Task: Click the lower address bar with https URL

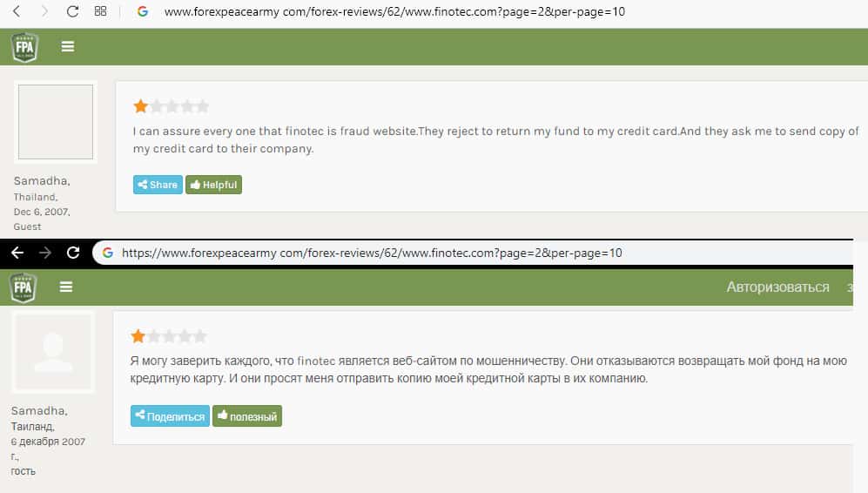Action: coord(474,253)
